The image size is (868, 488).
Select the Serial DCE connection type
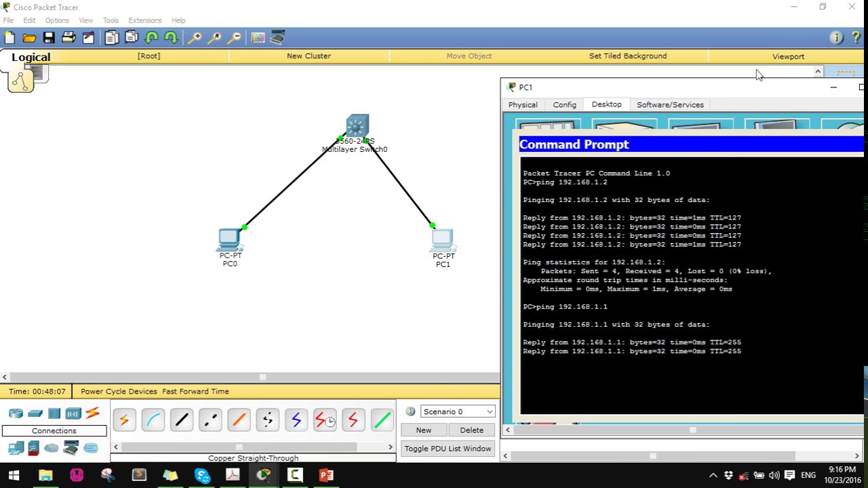pos(324,420)
